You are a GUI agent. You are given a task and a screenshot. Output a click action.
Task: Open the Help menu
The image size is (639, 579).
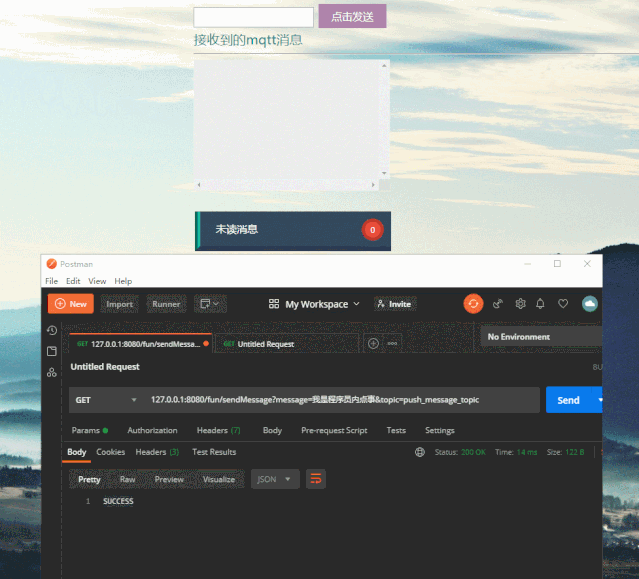pos(123,281)
